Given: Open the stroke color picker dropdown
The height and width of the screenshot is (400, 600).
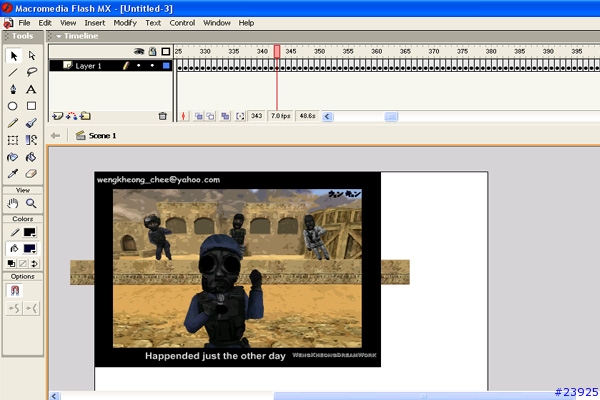Looking at the screenshot, I should pos(30,232).
